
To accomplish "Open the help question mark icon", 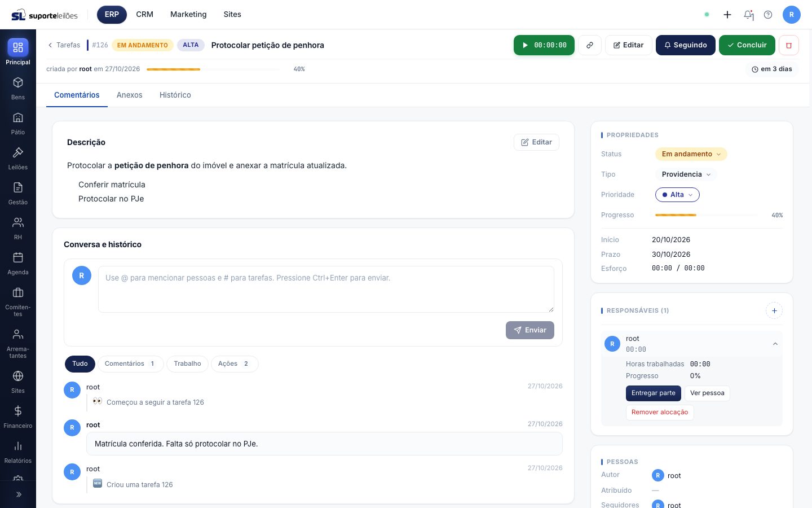I will 768,15.
